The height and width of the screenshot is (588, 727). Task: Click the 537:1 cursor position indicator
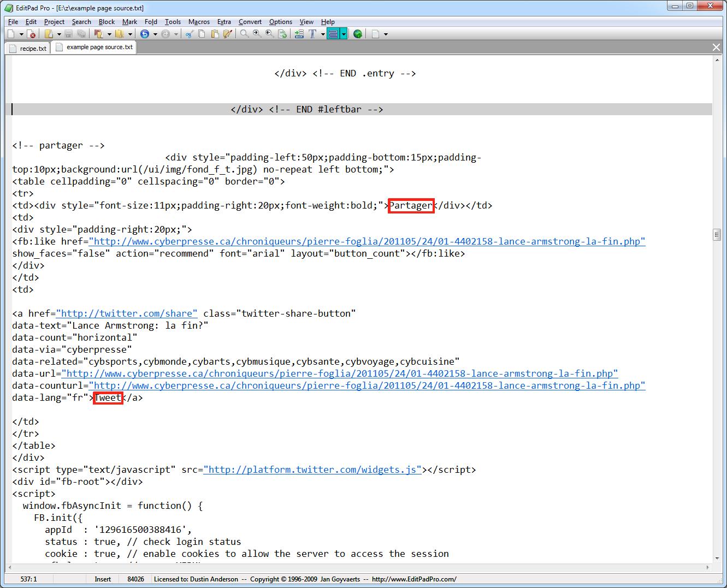tap(29, 579)
